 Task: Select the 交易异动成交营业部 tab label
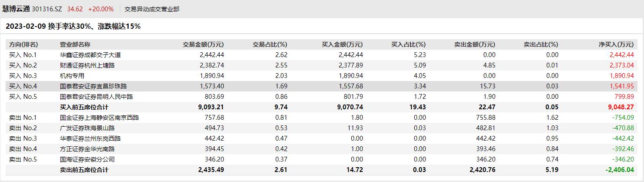point(152,9)
